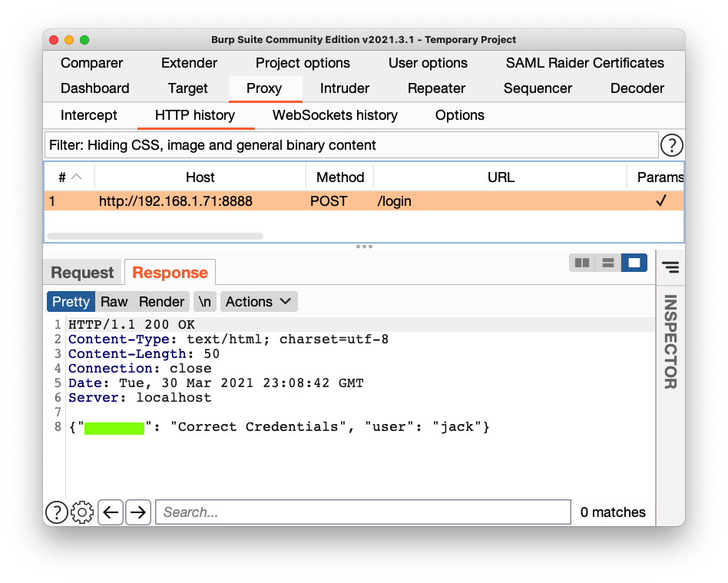This screenshot has height=583, width=728.
Task: Select the combined single-pane layout icon
Action: [x=634, y=263]
